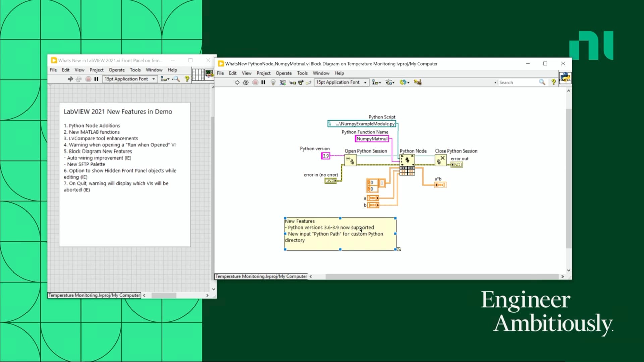Click the Search field in Block Diagram
This screenshot has width=644, height=362.
pos(518,82)
